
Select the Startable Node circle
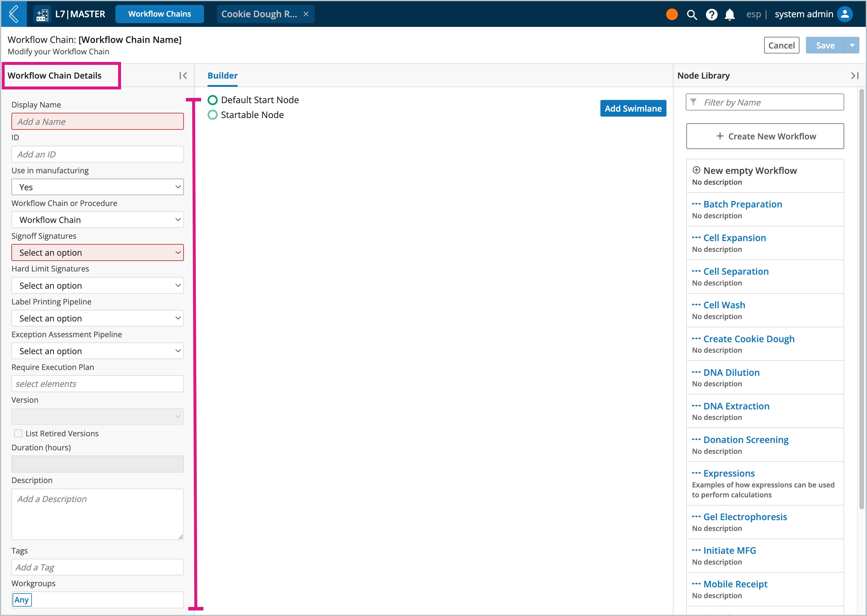coord(213,115)
